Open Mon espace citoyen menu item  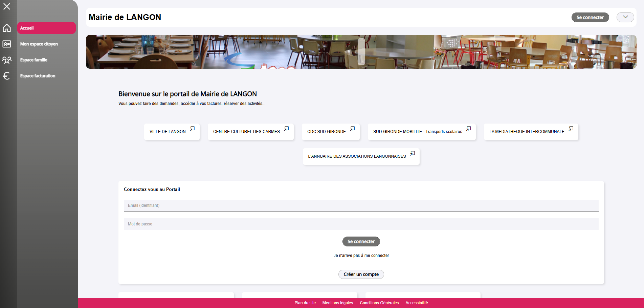[39, 44]
